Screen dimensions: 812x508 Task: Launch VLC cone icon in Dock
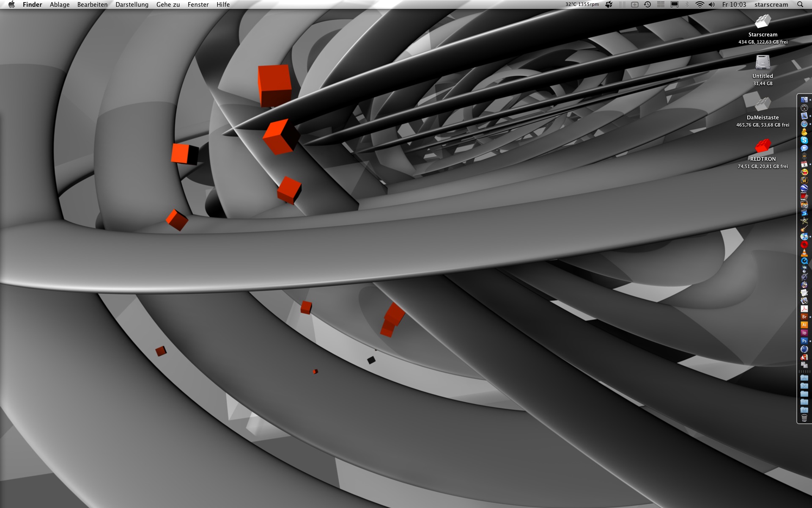pyautogui.click(x=804, y=253)
